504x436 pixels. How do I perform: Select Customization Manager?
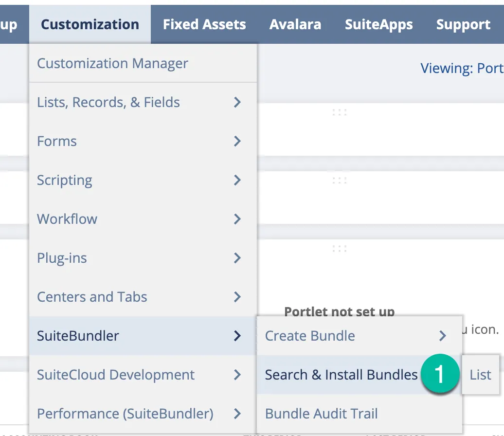143,63
